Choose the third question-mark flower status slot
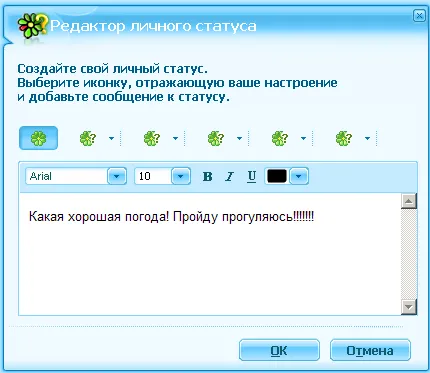The width and height of the screenshot is (430, 373). (216, 138)
